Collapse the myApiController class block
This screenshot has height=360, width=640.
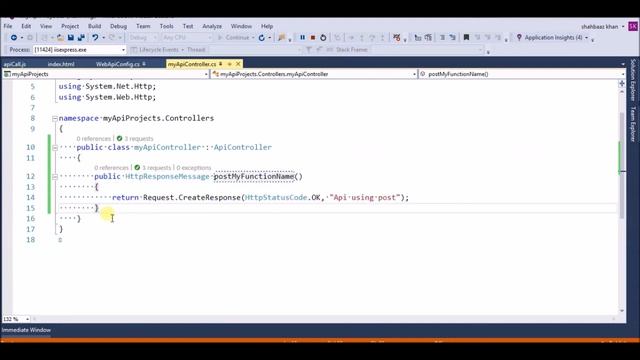click(x=55, y=148)
